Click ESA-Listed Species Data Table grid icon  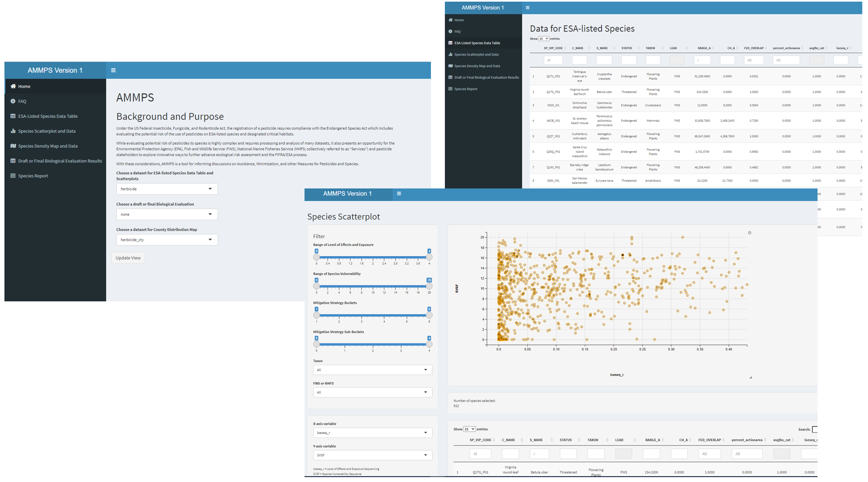pyautogui.click(x=13, y=116)
